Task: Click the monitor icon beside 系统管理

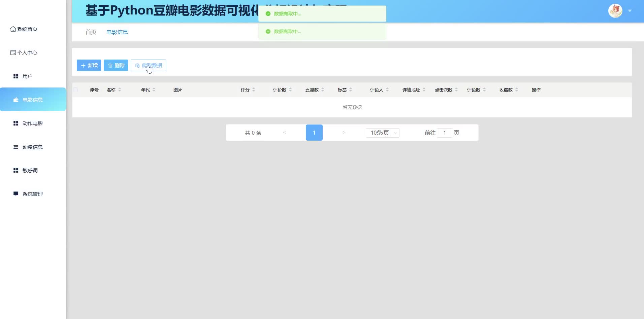Action: (16, 194)
